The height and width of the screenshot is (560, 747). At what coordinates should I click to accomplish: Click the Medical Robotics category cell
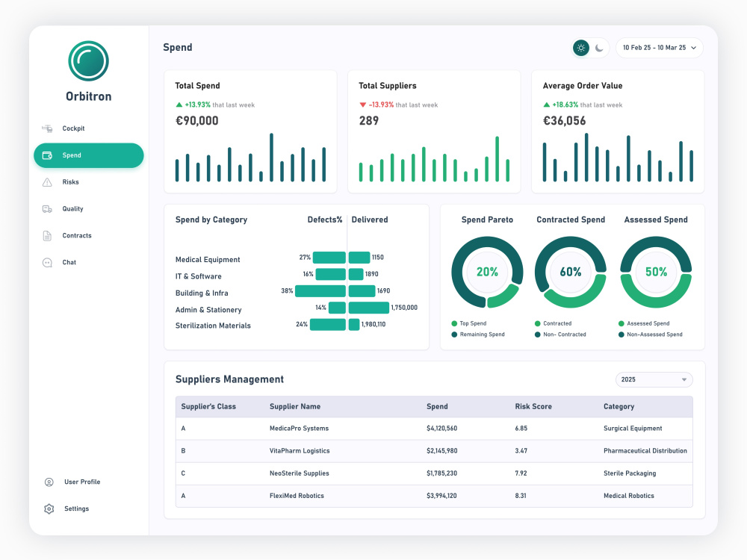click(x=628, y=496)
